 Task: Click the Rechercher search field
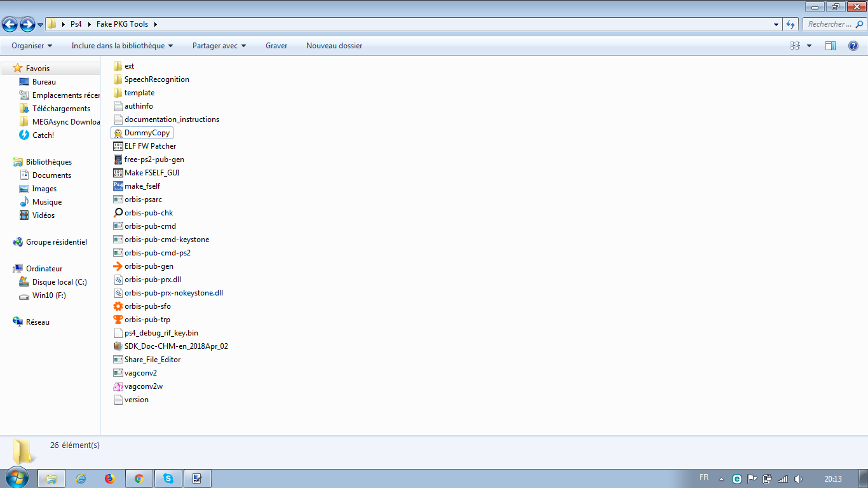(x=834, y=24)
